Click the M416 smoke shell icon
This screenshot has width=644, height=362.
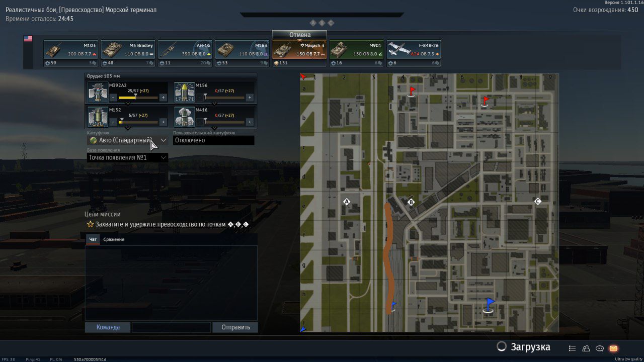click(184, 116)
